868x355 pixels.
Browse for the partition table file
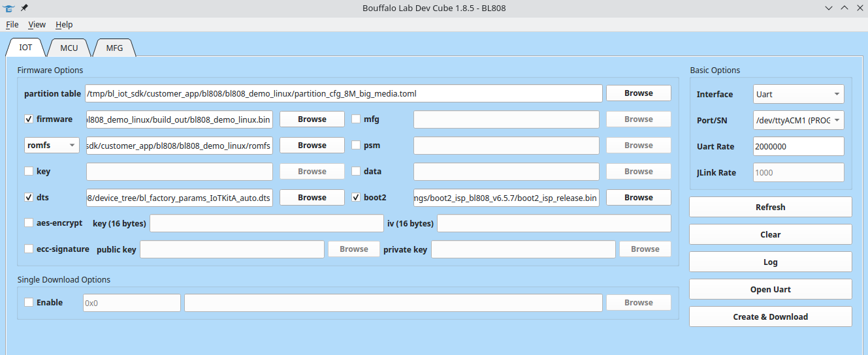(638, 93)
